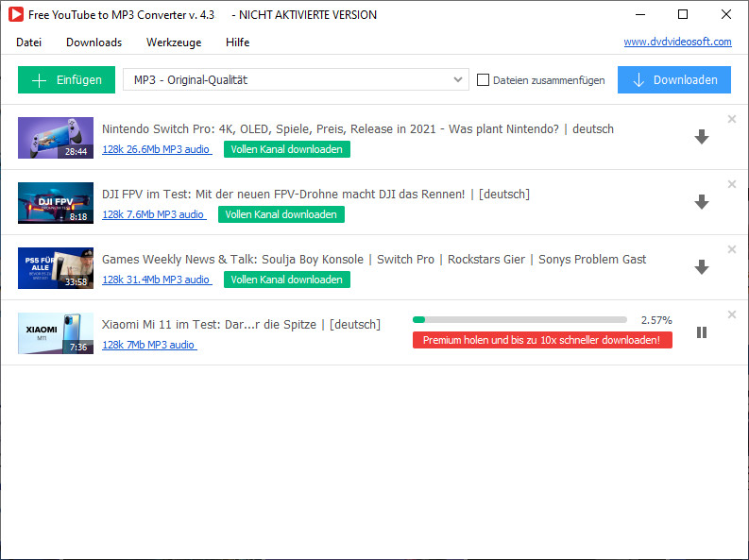Viewport: 749px width, 560px height.
Task: Click download arrow for Nintendo Switch Pro video
Action: click(x=701, y=137)
